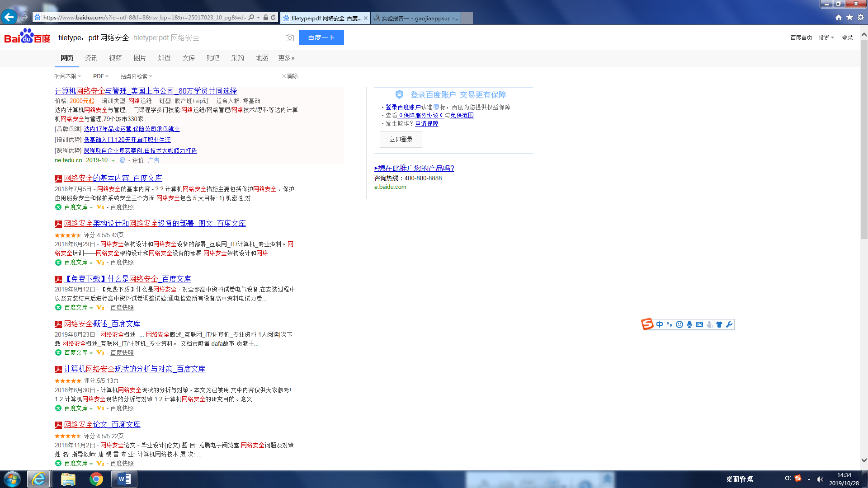Open Sogou soft keyboard icon
The height and width of the screenshot is (488, 868).
699,324
